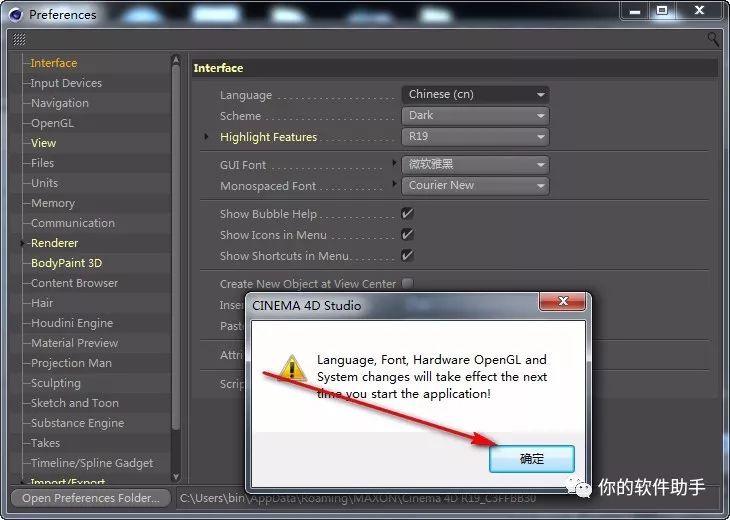Close the CINEMA 4D Studio dialog
Viewport: 730px width, 520px height.
point(562,301)
